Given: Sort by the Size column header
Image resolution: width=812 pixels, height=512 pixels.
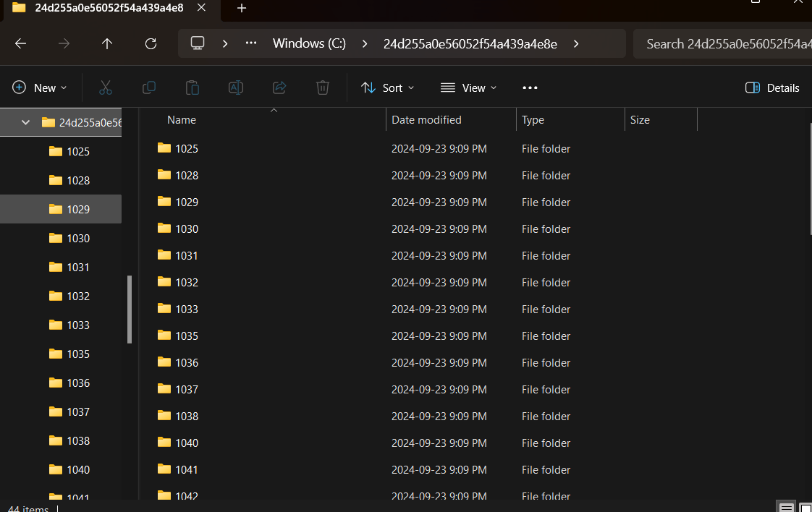Looking at the screenshot, I should [661, 120].
